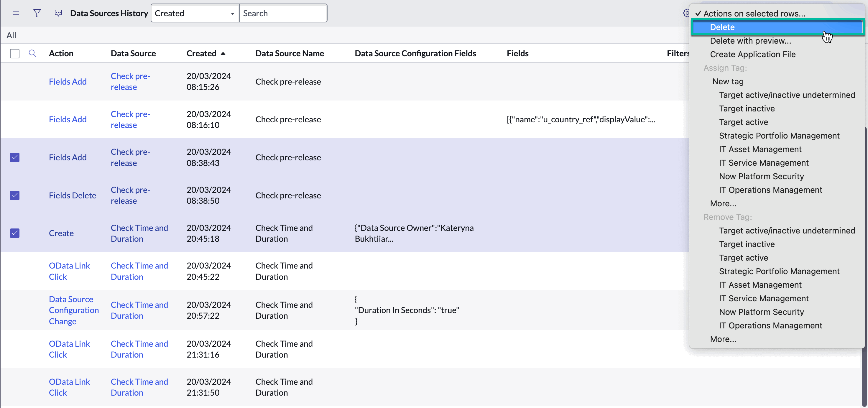Image resolution: width=868 pixels, height=408 pixels.
Task: Open the settings gear icon
Action: click(686, 13)
